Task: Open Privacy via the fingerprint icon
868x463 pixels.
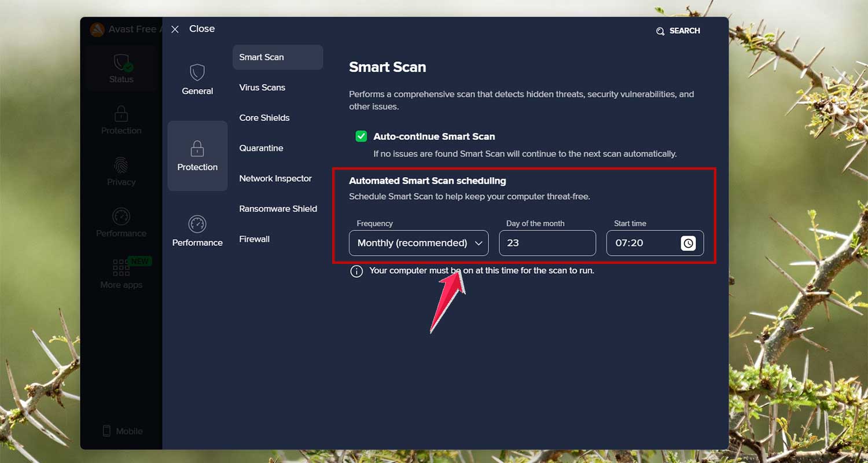Action: (x=121, y=166)
